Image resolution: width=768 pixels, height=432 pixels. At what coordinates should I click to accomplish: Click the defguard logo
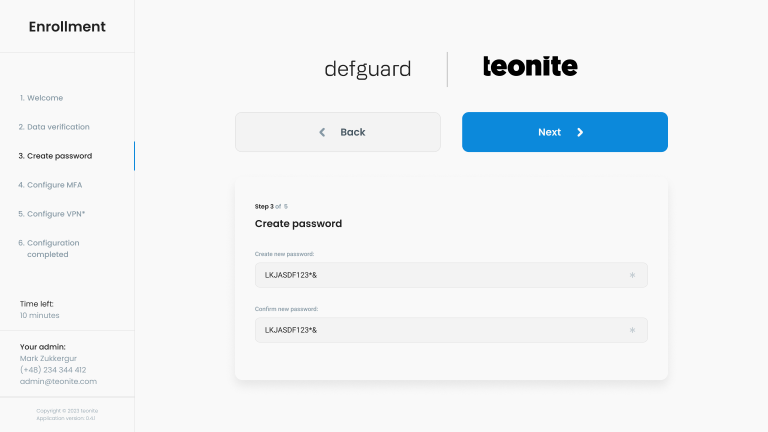click(x=367, y=69)
